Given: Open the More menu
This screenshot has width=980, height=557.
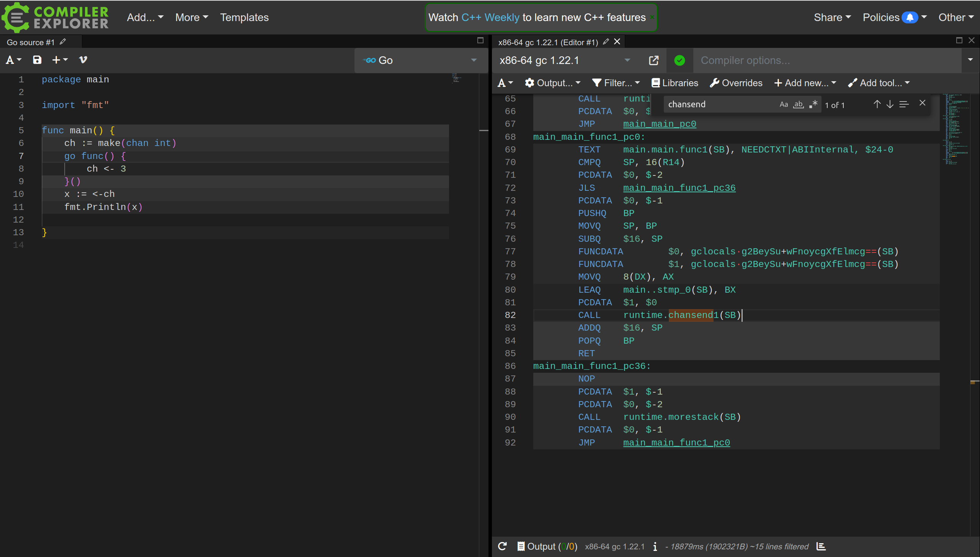Looking at the screenshot, I should point(191,18).
